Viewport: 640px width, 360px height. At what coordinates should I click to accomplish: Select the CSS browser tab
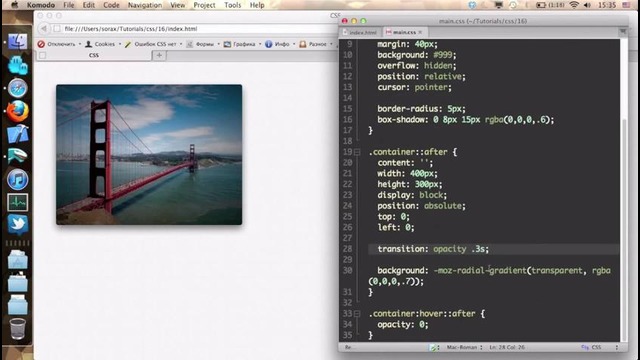tap(94, 55)
